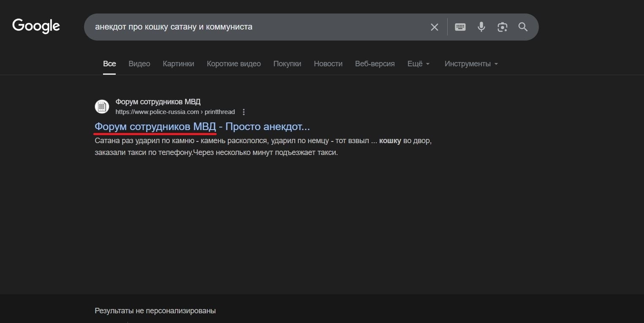The height and width of the screenshot is (323, 644).
Task: Go to the Новости tab
Action: click(328, 64)
